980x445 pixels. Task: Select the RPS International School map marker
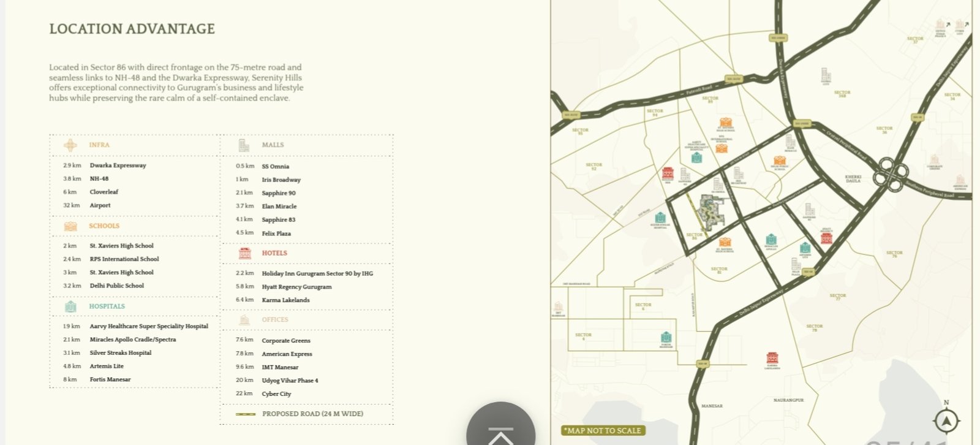click(x=722, y=148)
